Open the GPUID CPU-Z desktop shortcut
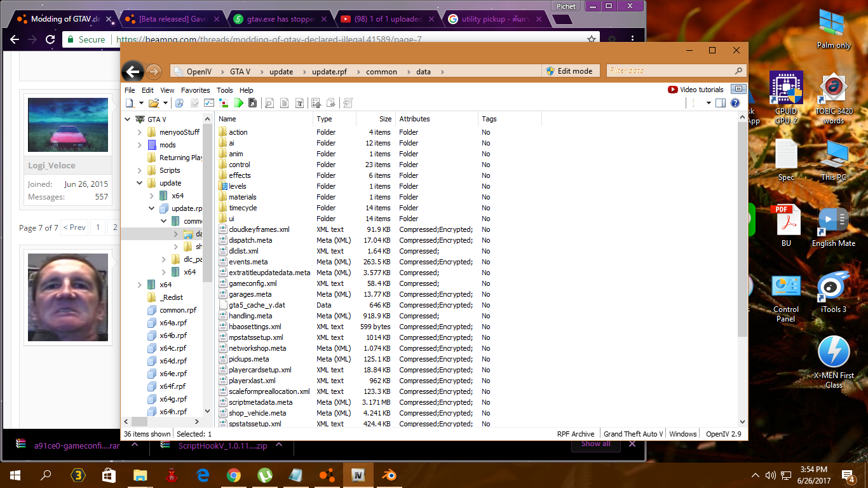 coord(786,97)
